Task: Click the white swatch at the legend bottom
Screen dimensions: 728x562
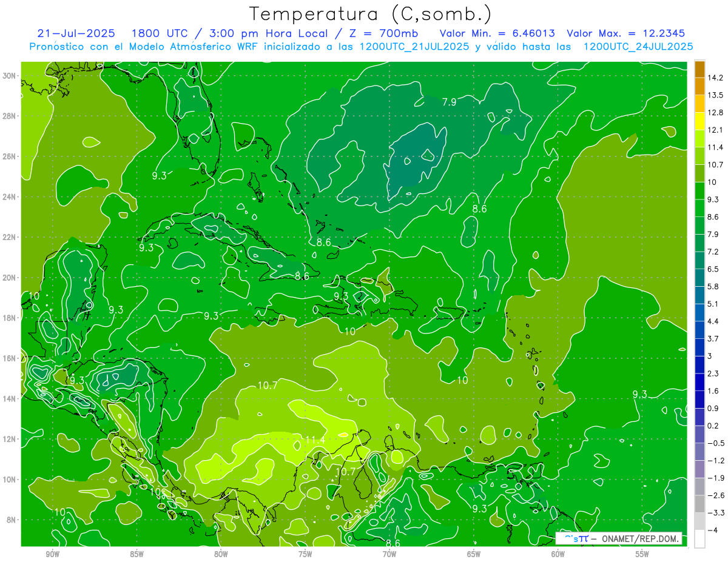Action: pyautogui.click(x=699, y=538)
